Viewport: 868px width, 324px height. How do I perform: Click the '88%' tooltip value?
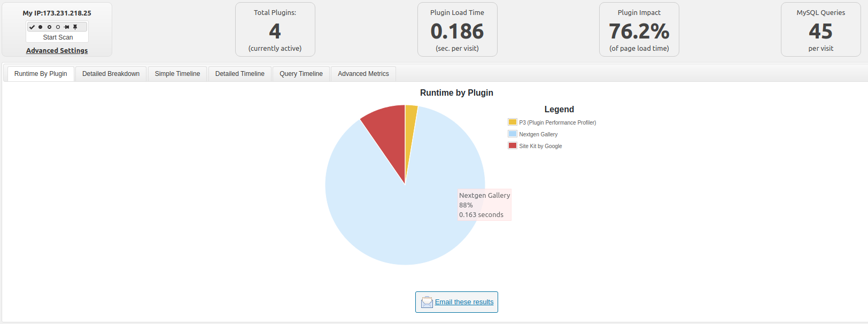pos(466,205)
